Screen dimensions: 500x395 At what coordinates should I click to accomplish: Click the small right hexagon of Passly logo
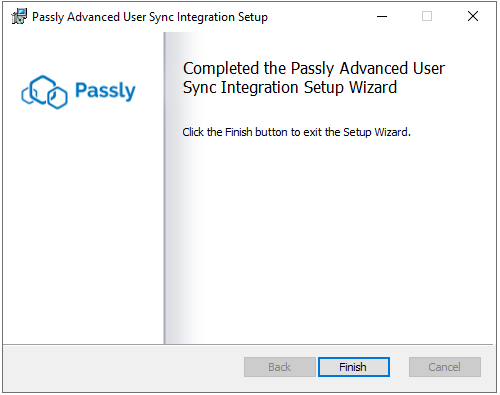tap(57, 97)
